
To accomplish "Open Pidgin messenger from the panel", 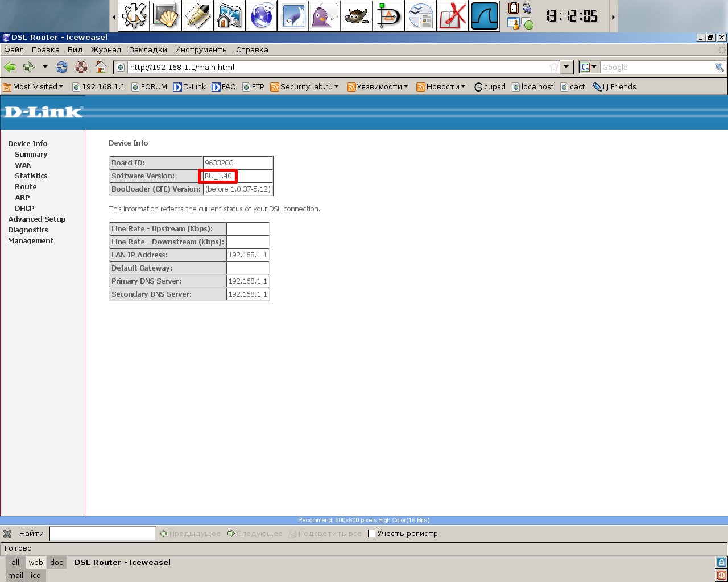I will (325, 16).
